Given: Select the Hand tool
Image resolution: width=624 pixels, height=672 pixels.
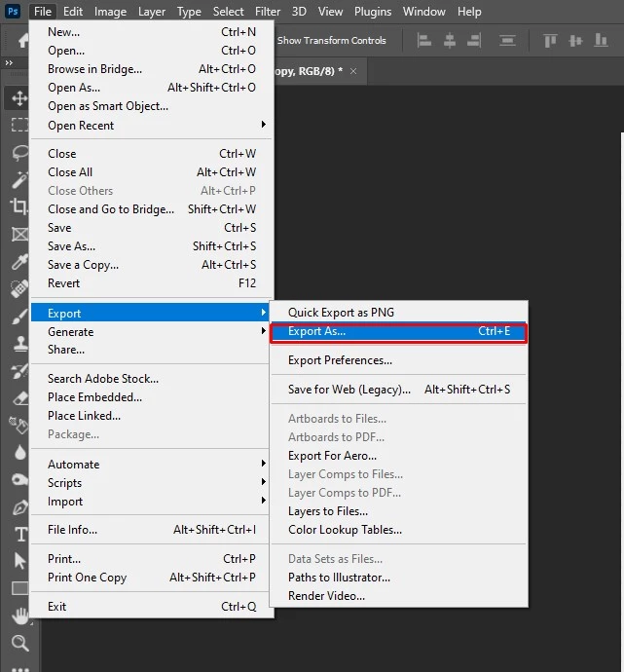Looking at the screenshot, I should [x=19, y=616].
